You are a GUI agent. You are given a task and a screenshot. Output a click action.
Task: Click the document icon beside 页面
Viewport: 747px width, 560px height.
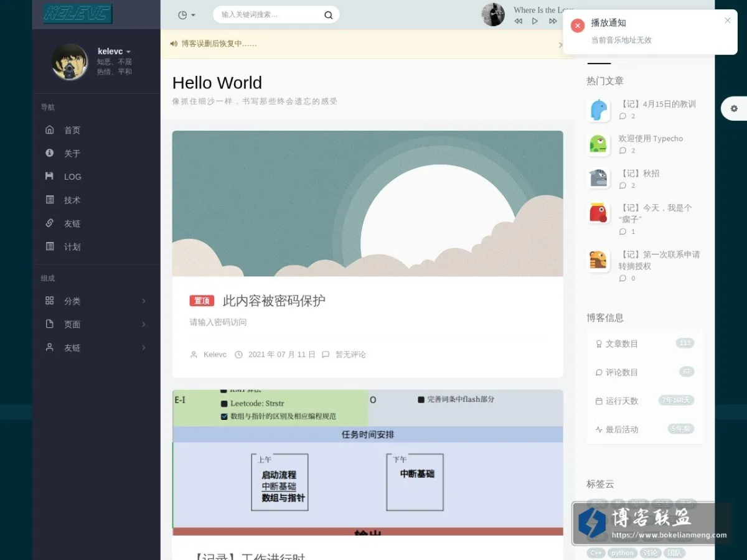coord(50,324)
